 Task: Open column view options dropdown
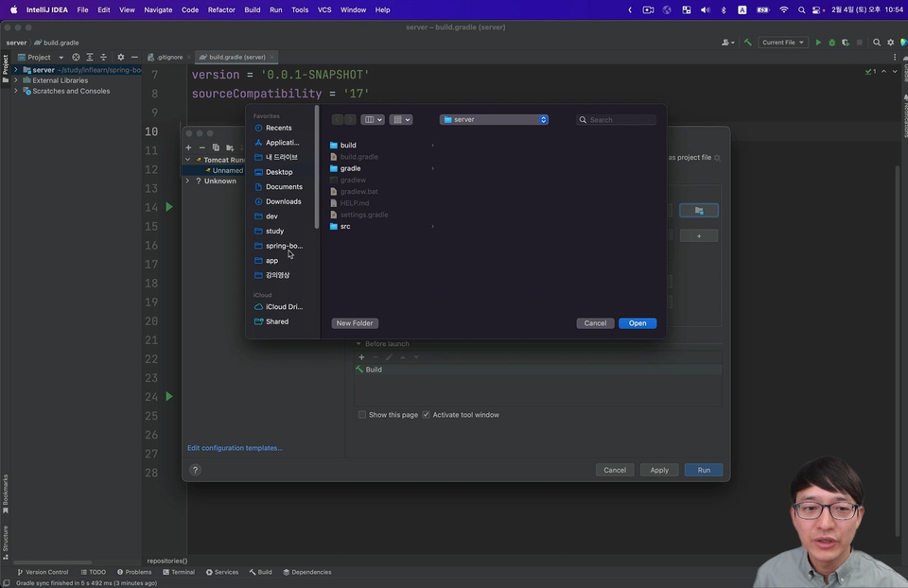pos(373,120)
